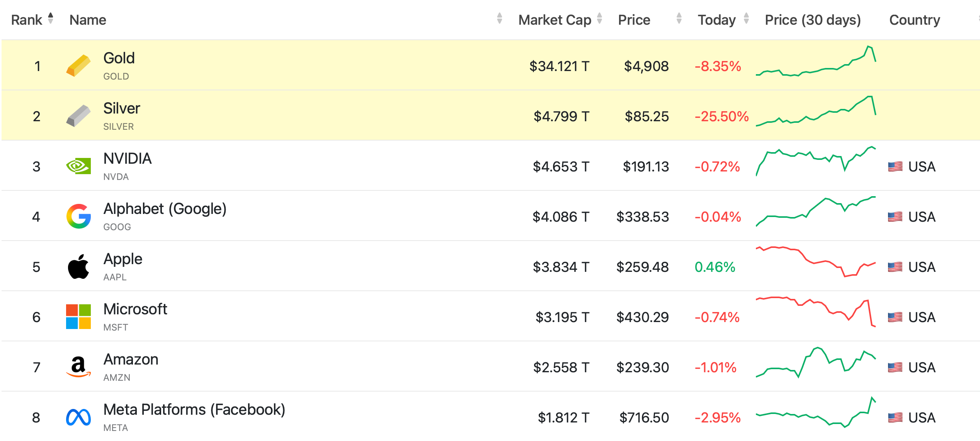Sort by Name column arrows
The height and width of the screenshot is (441, 980).
pos(499,19)
